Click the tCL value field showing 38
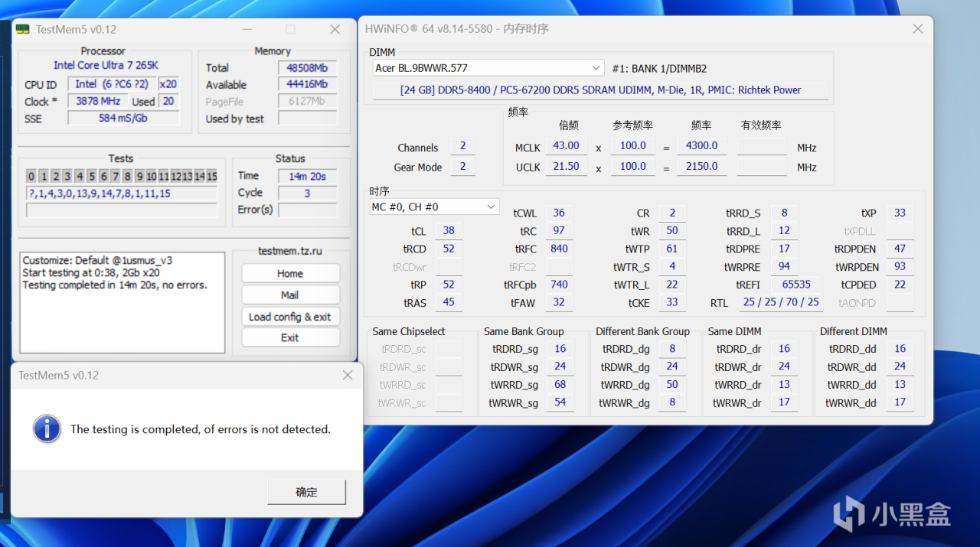Image resolution: width=980 pixels, height=547 pixels. coord(449,230)
